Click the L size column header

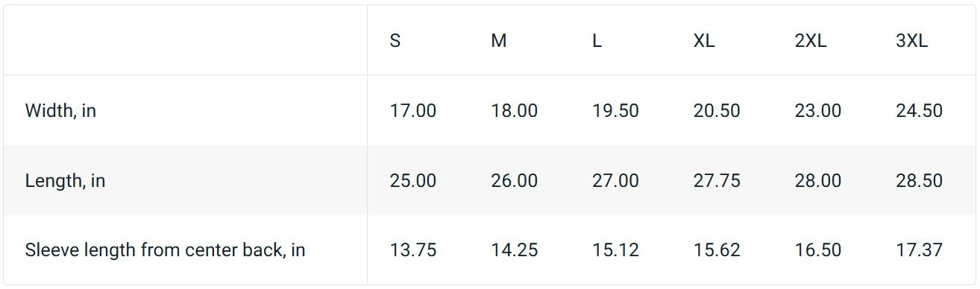click(597, 41)
